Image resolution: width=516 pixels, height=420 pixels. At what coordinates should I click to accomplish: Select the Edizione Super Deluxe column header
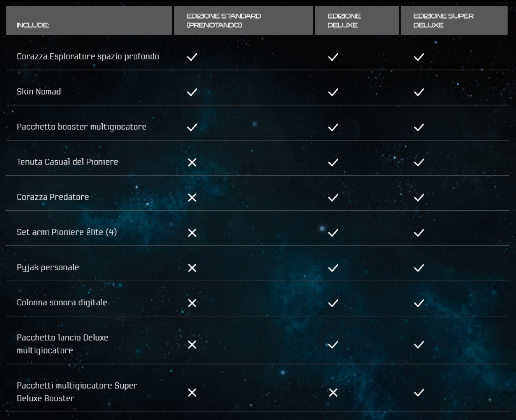click(x=454, y=21)
